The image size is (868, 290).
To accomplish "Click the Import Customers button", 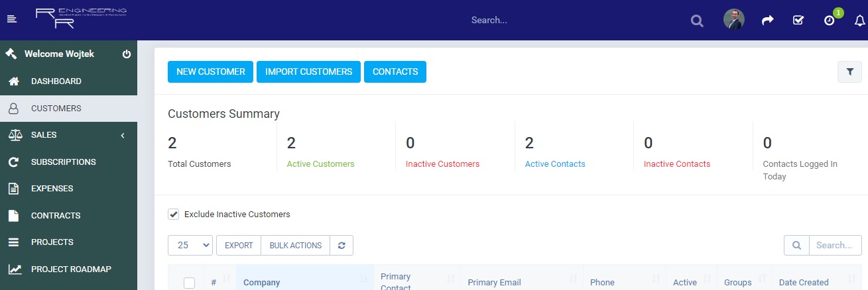I will (x=308, y=72).
